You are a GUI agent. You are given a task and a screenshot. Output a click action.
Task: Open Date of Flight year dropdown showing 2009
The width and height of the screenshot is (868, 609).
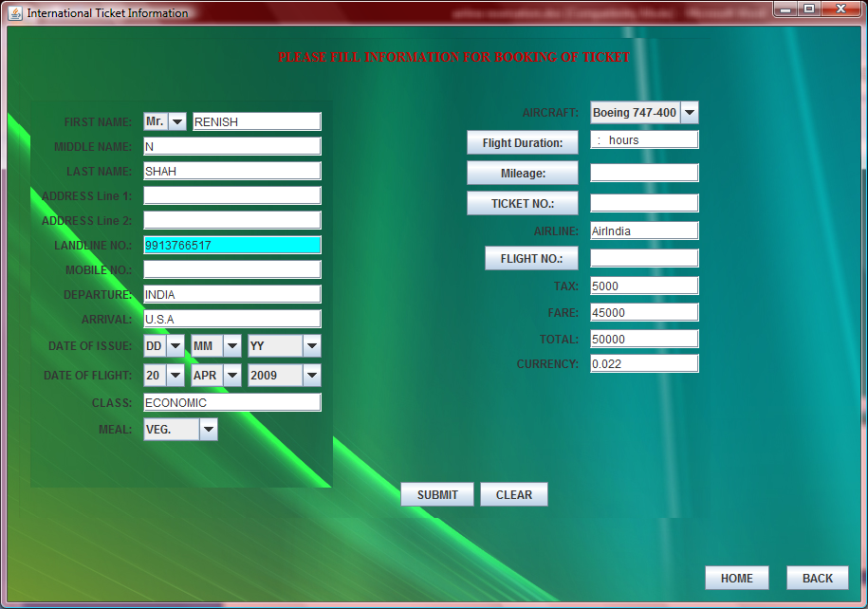coord(284,376)
